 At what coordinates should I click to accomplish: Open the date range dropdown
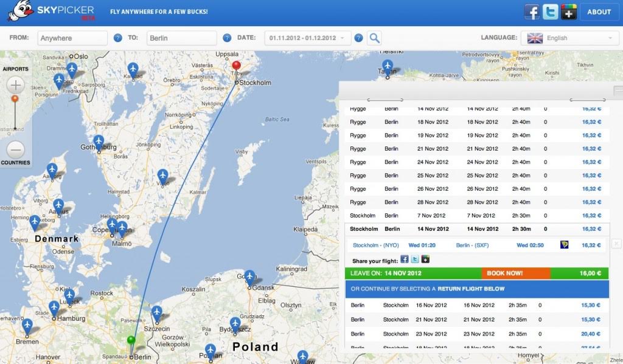(307, 38)
